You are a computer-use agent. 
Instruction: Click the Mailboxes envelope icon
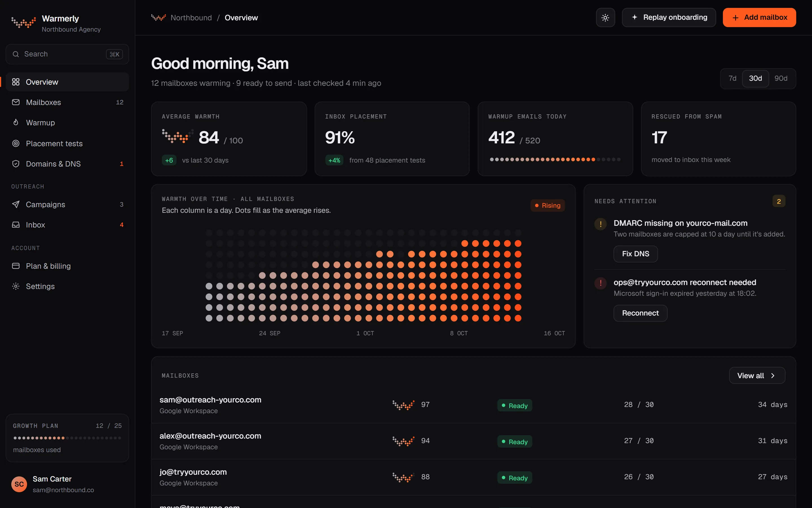[x=16, y=102]
